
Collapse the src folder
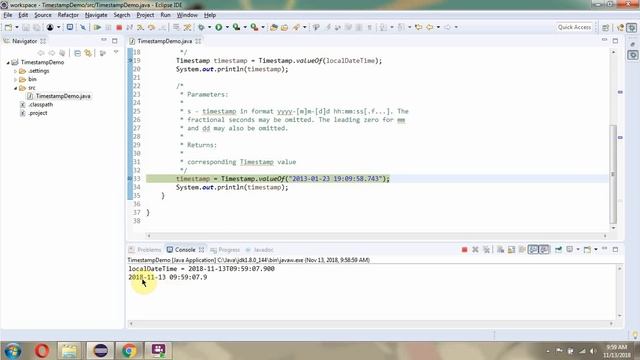click(16, 88)
